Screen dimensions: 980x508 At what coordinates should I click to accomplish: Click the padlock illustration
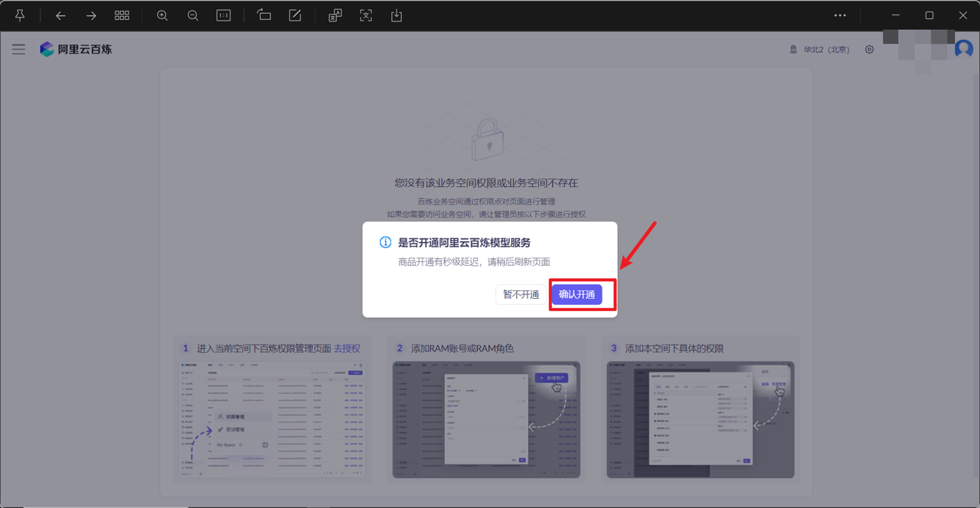[486, 139]
